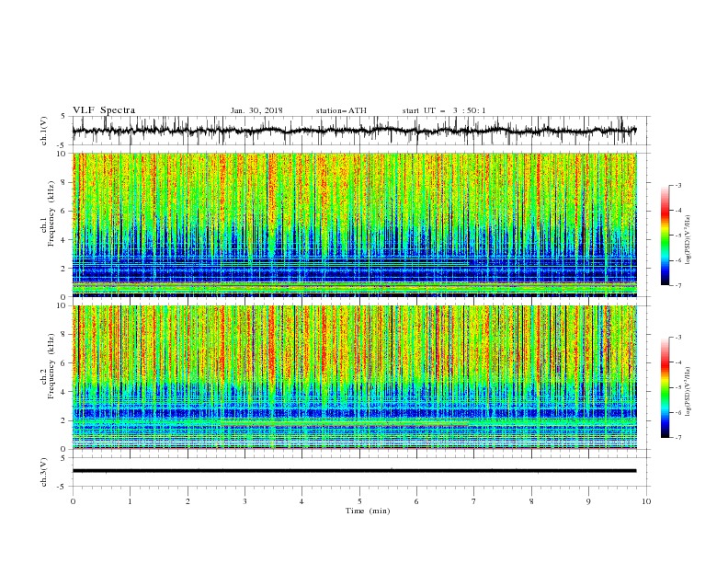Image resolution: width=728 pixels, height=563 pixels.
Task: Click the ch.1 color bar "log(PSD)(V²/Hz)" label
Action: tap(688, 240)
